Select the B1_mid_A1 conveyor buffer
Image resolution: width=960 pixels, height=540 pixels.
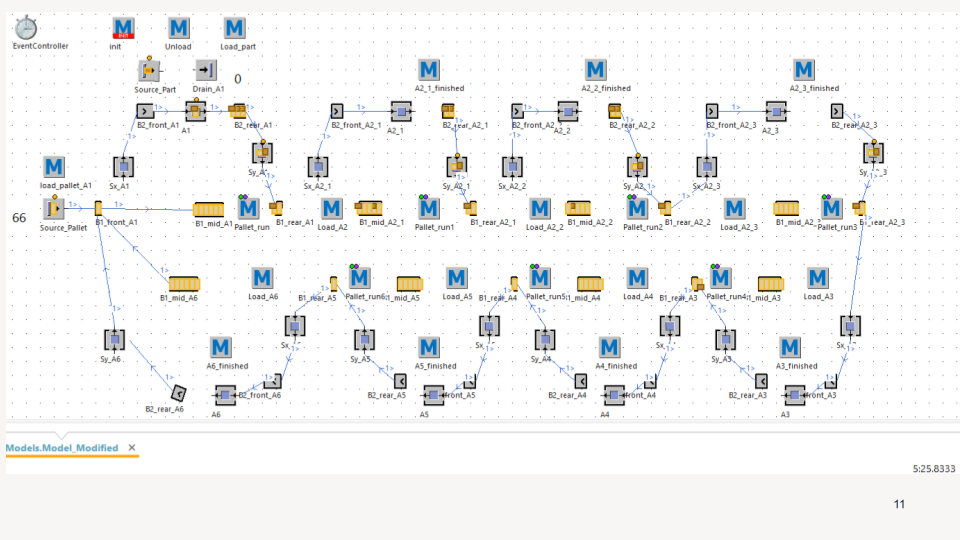[x=208, y=209]
